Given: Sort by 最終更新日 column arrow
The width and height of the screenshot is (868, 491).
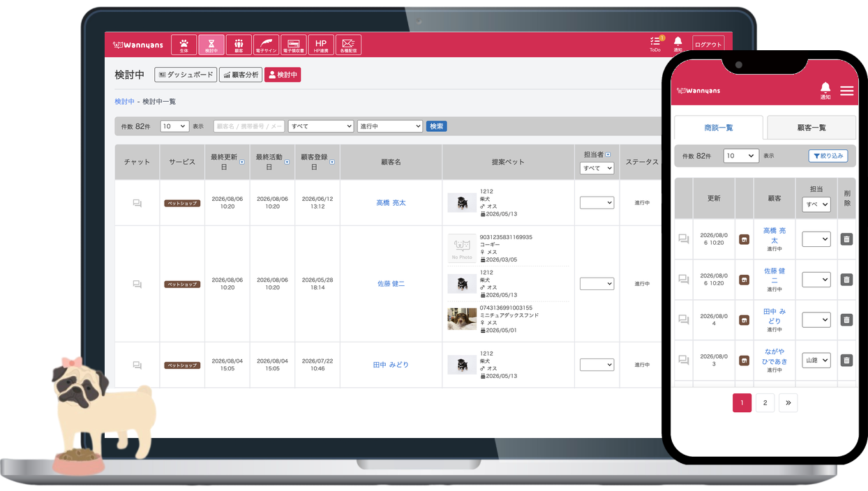Looking at the screenshot, I should pyautogui.click(x=242, y=162).
